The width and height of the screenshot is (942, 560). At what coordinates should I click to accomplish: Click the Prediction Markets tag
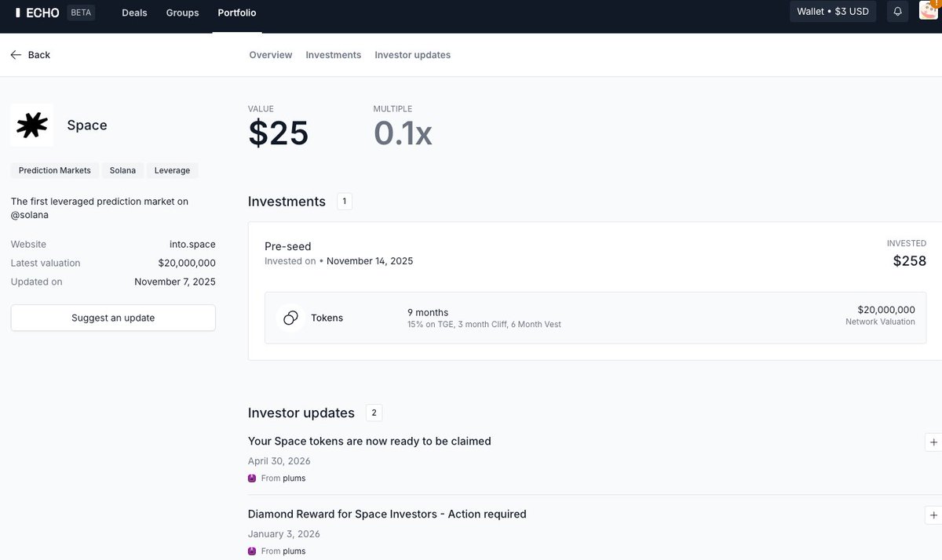pyautogui.click(x=55, y=170)
